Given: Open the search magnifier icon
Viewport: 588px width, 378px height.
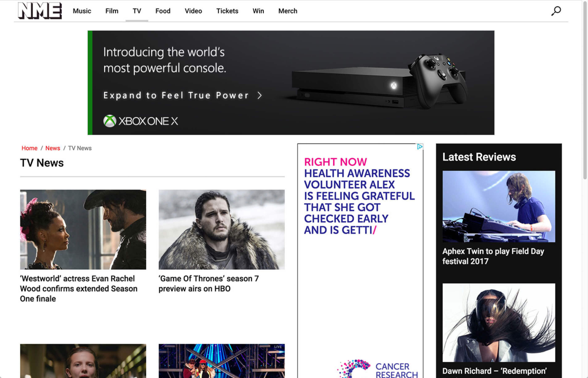Looking at the screenshot, I should coord(556,11).
